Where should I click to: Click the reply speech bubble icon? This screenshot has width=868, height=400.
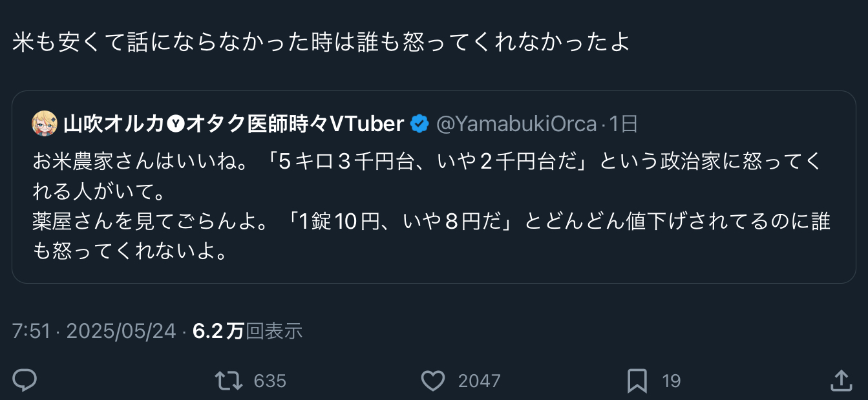coord(25,381)
